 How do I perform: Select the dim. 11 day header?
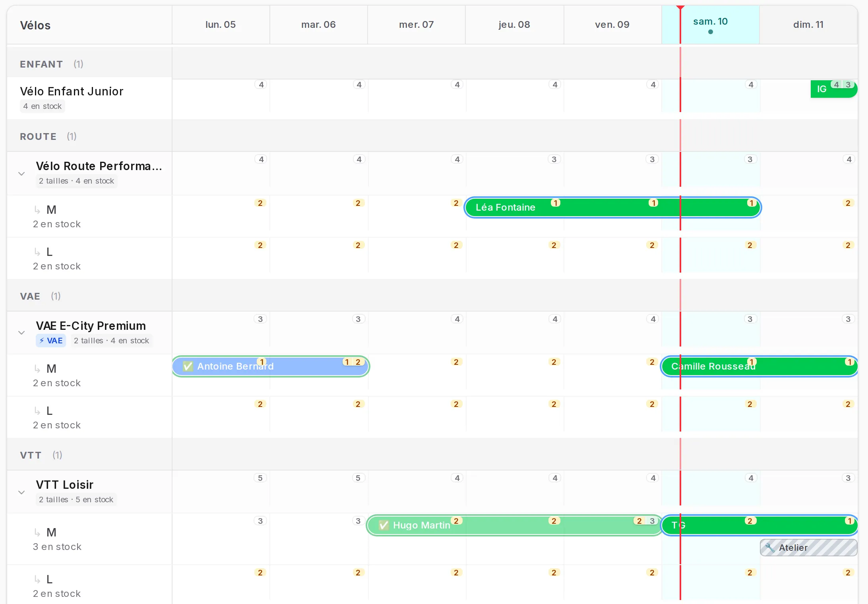808,25
